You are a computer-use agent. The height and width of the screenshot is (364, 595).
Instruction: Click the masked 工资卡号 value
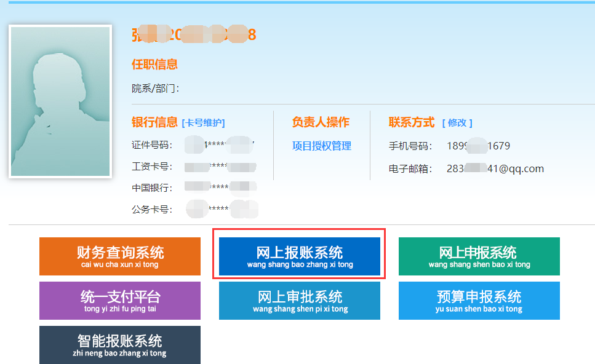coord(220,167)
